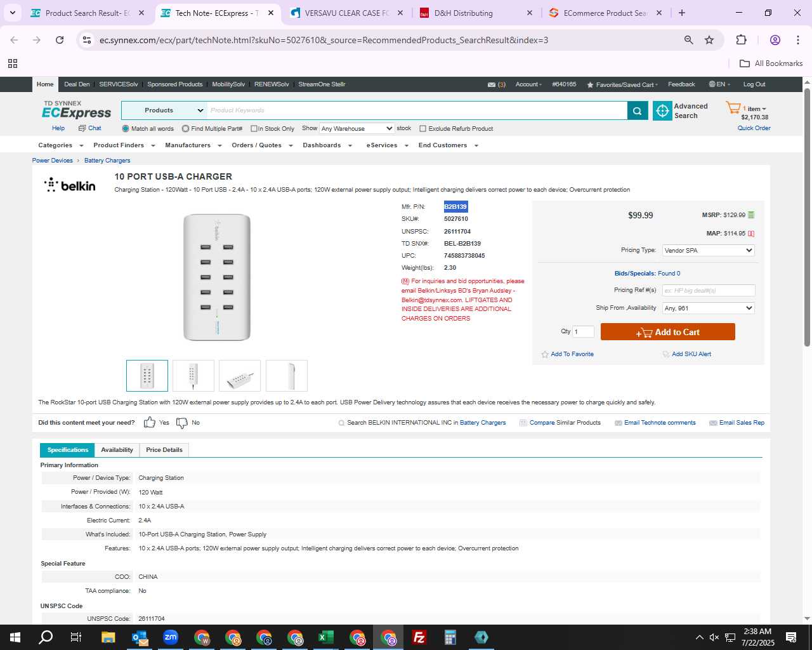The image size is (812, 650).
Task: Open Zoom from the taskbar
Action: pyautogui.click(x=171, y=637)
